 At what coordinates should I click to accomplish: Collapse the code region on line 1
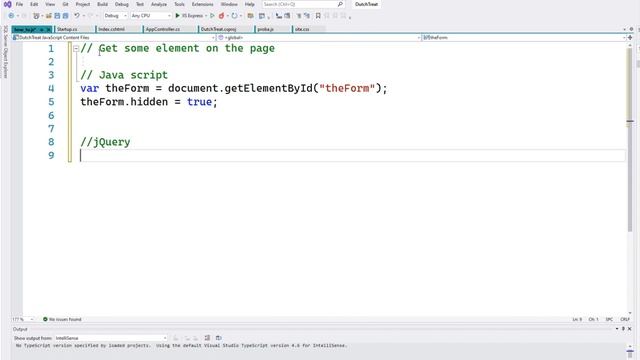tap(76, 49)
